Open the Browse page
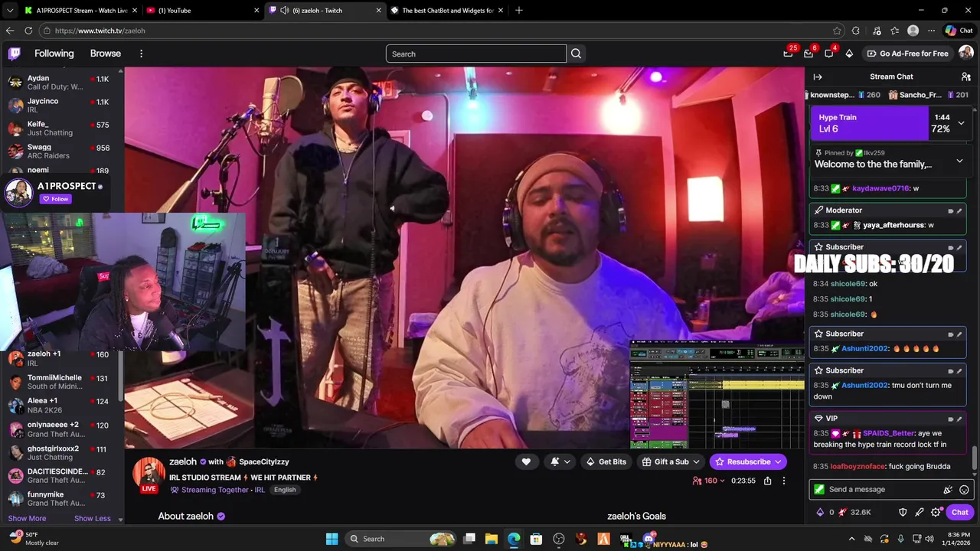Screen dimensions: 980x551 (106, 54)
